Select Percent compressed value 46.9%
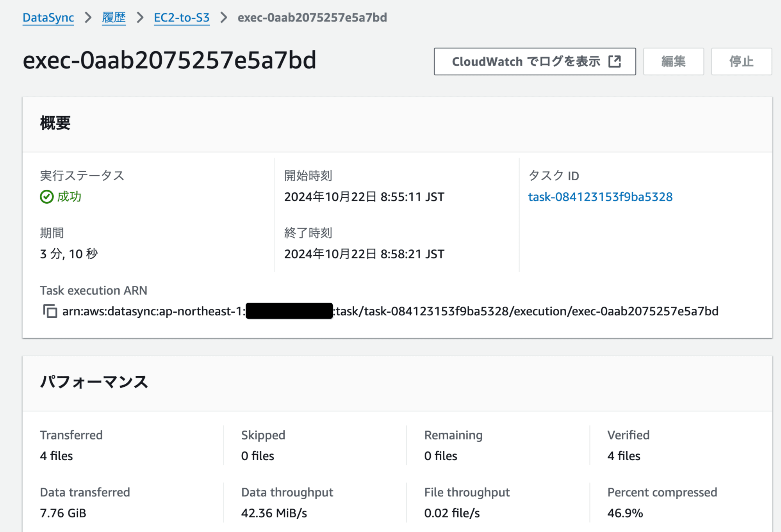Image resolution: width=781 pixels, height=532 pixels. coord(625,513)
